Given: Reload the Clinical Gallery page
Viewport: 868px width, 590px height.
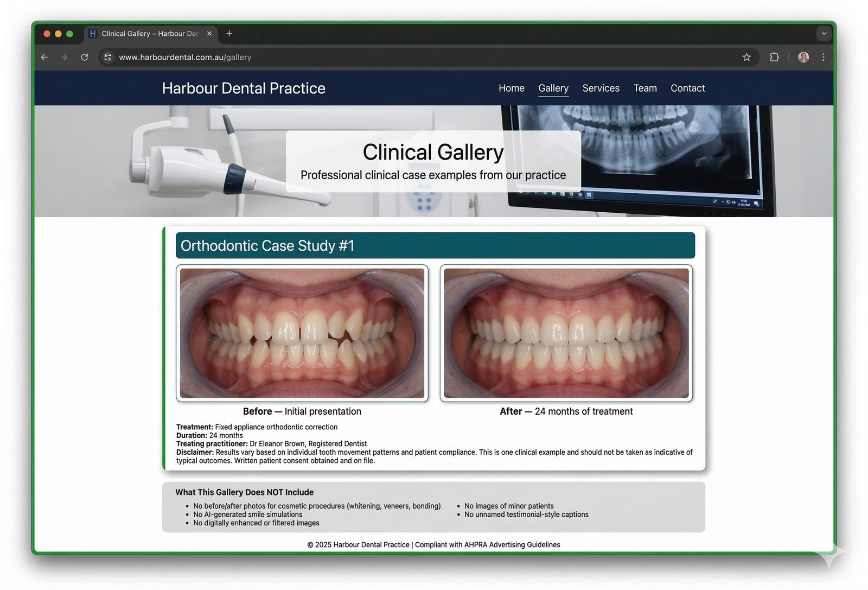Looking at the screenshot, I should tap(85, 57).
